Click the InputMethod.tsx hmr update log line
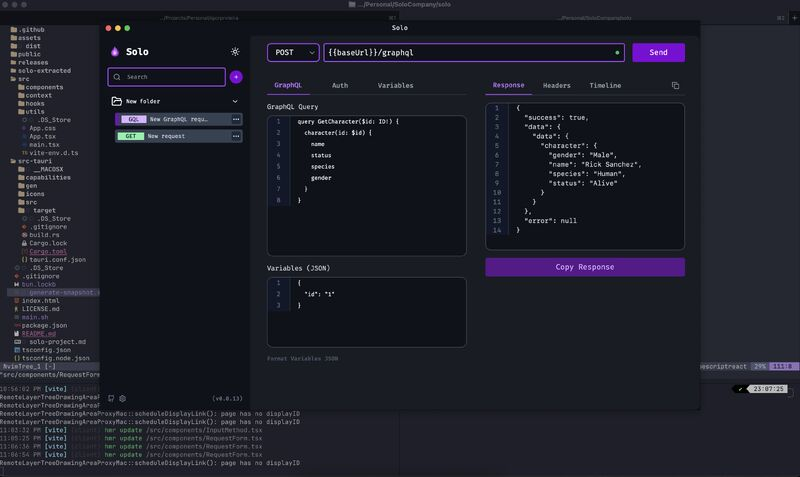The image size is (800, 477). (131, 430)
